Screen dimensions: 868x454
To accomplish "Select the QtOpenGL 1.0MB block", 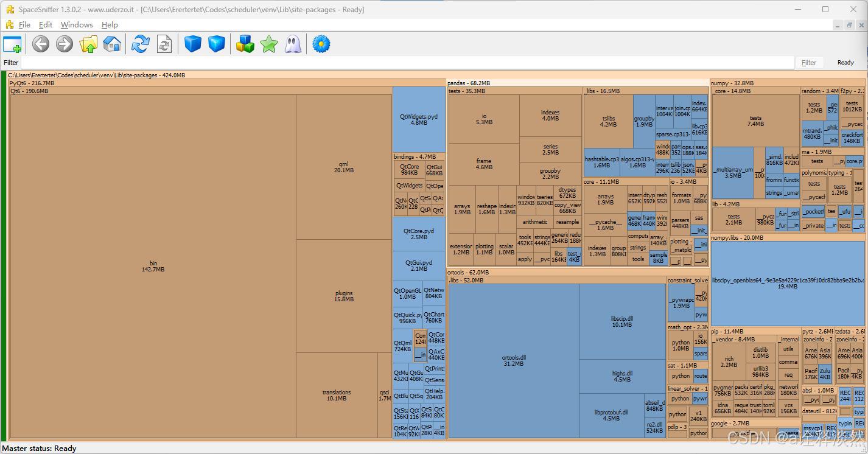I will pos(407,293).
